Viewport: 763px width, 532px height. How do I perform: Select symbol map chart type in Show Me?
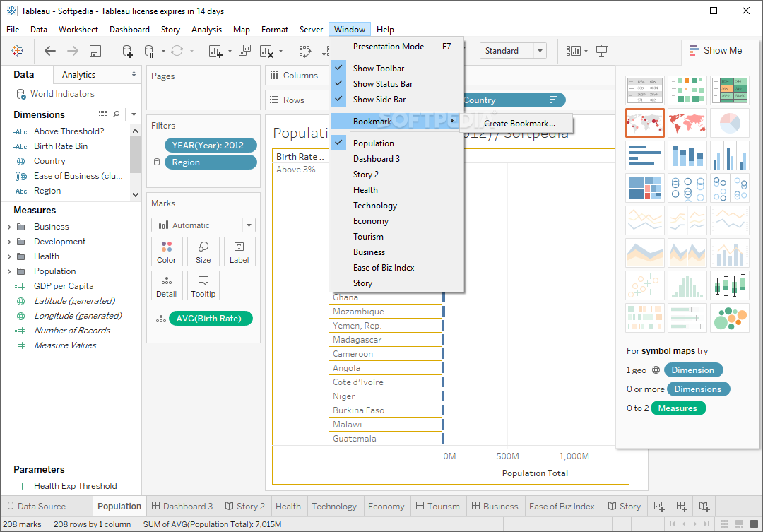645,123
